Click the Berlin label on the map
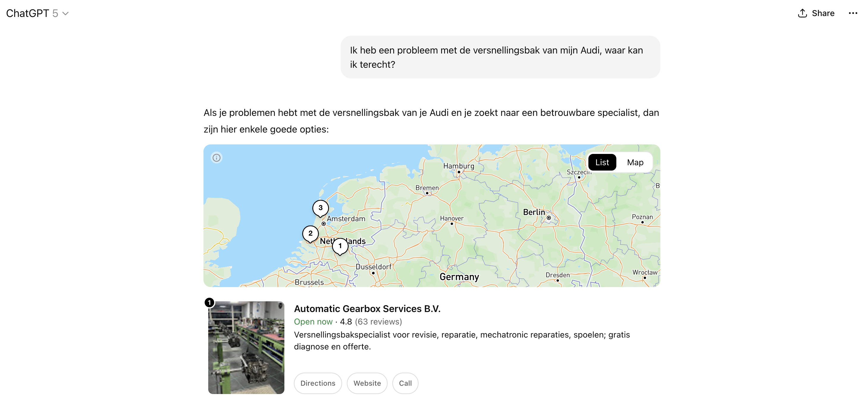868x397 pixels. tap(534, 212)
